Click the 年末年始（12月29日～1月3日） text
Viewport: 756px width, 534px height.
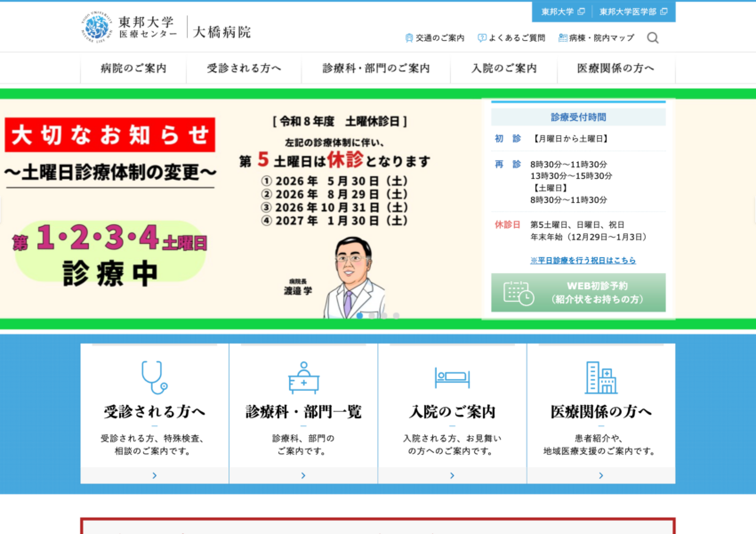pyautogui.click(x=589, y=237)
